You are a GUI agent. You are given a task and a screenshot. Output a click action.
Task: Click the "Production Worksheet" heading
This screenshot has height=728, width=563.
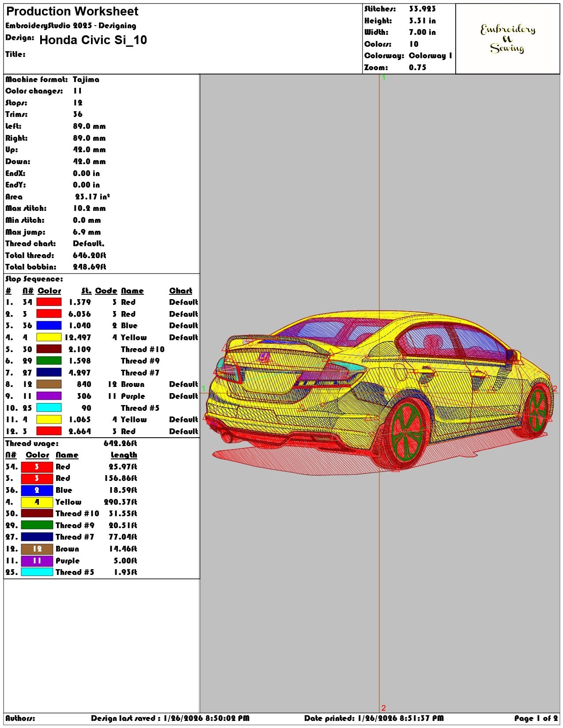(72, 11)
